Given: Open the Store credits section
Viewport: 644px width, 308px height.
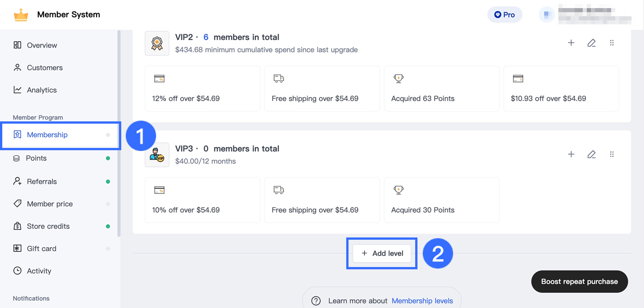Looking at the screenshot, I should click(x=48, y=226).
